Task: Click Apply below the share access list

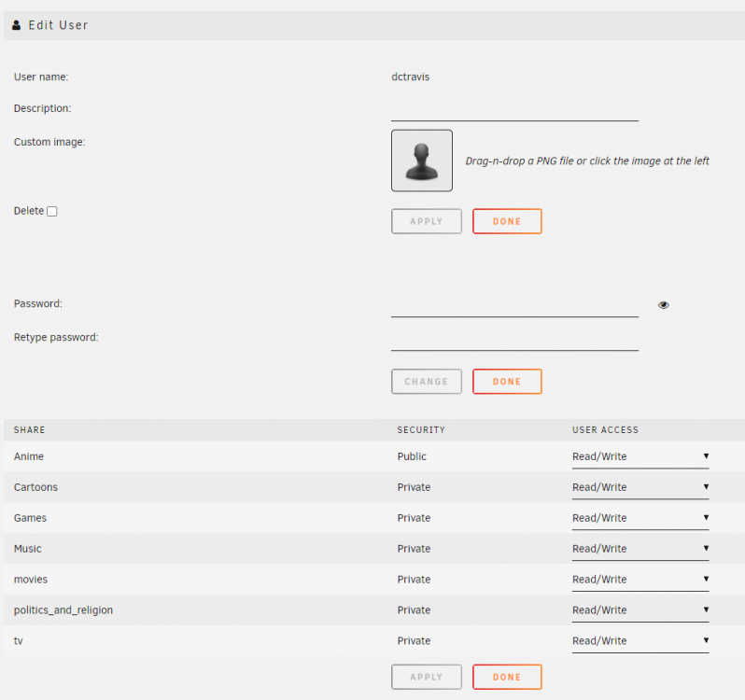Action: tap(427, 677)
